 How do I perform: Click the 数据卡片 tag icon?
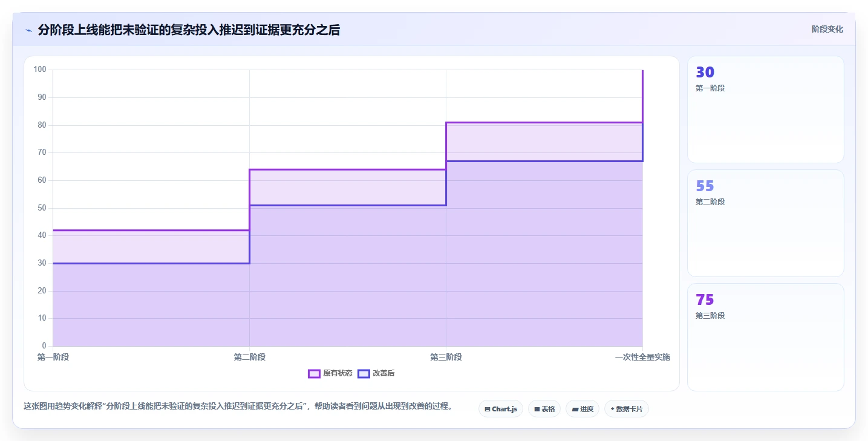612,410
